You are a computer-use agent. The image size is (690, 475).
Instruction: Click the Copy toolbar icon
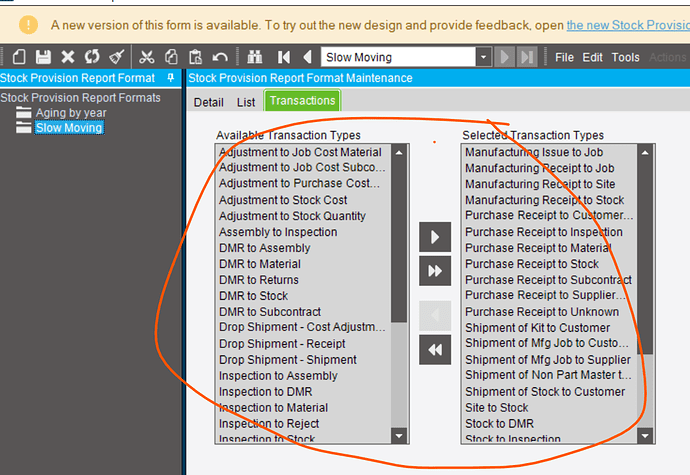(171, 57)
